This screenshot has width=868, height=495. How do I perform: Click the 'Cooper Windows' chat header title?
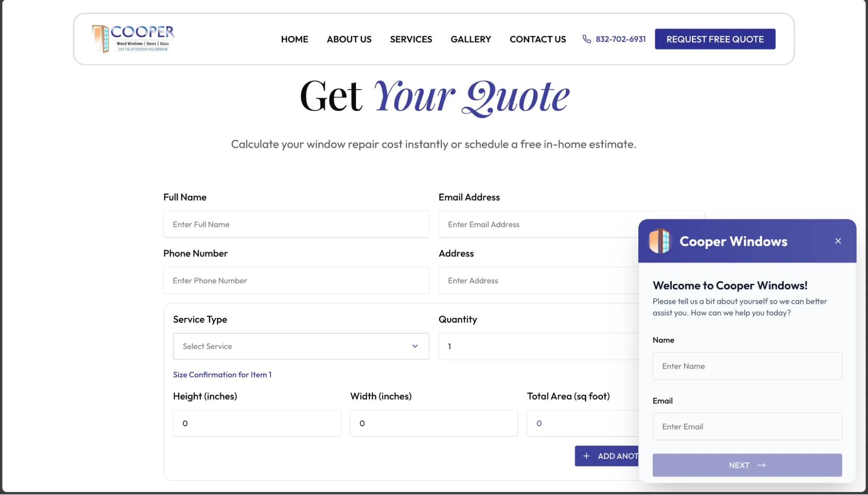pos(733,241)
